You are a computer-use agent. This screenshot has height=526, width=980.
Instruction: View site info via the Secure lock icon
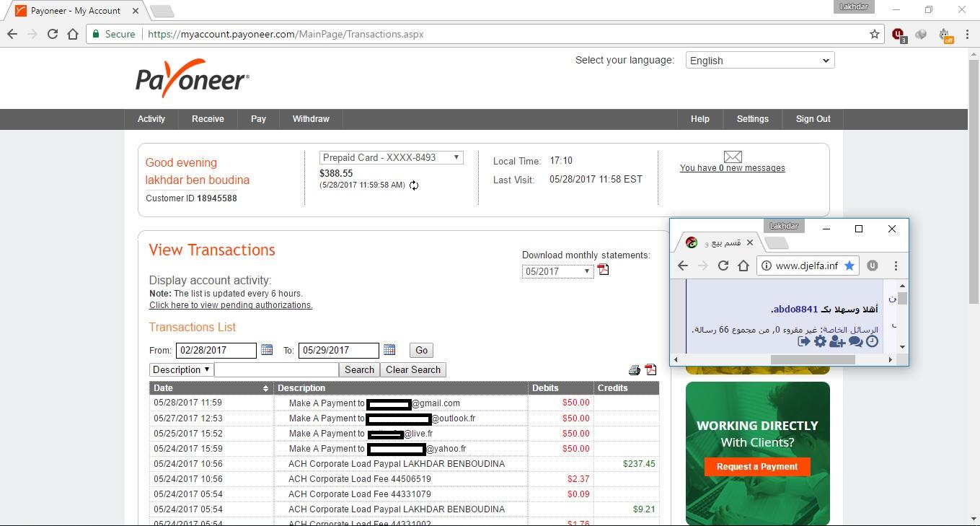click(x=96, y=34)
